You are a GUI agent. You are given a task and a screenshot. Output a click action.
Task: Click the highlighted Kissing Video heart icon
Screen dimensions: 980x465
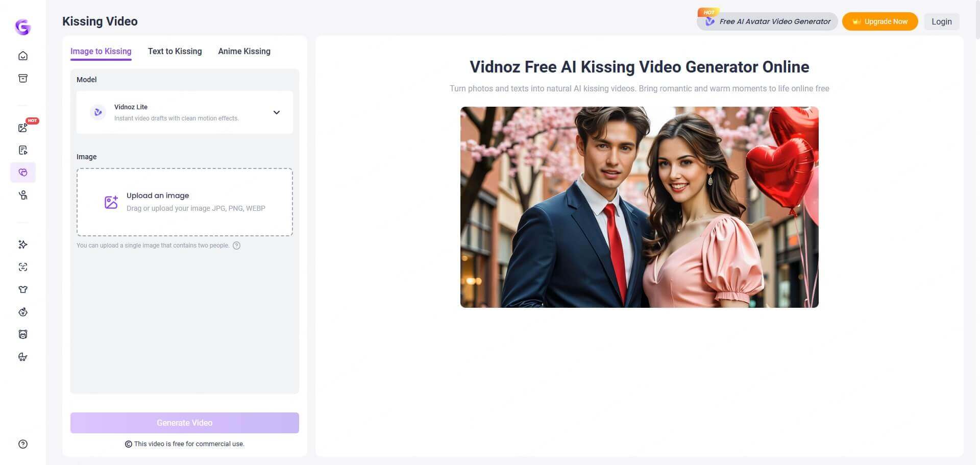[22, 172]
